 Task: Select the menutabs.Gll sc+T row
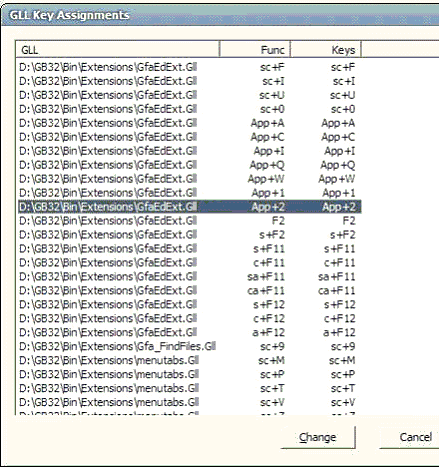point(189,388)
